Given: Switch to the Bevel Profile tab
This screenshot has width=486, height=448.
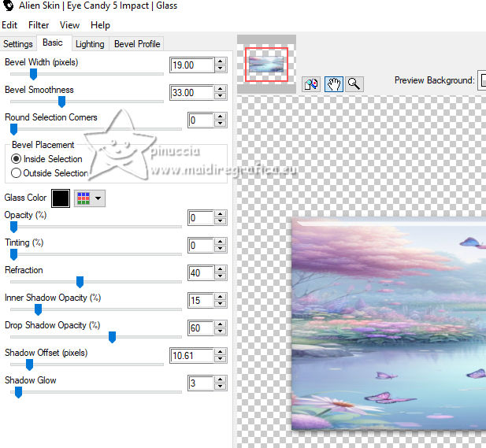Looking at the screenshot, I should pyautogui.click(x=137, y=44).
